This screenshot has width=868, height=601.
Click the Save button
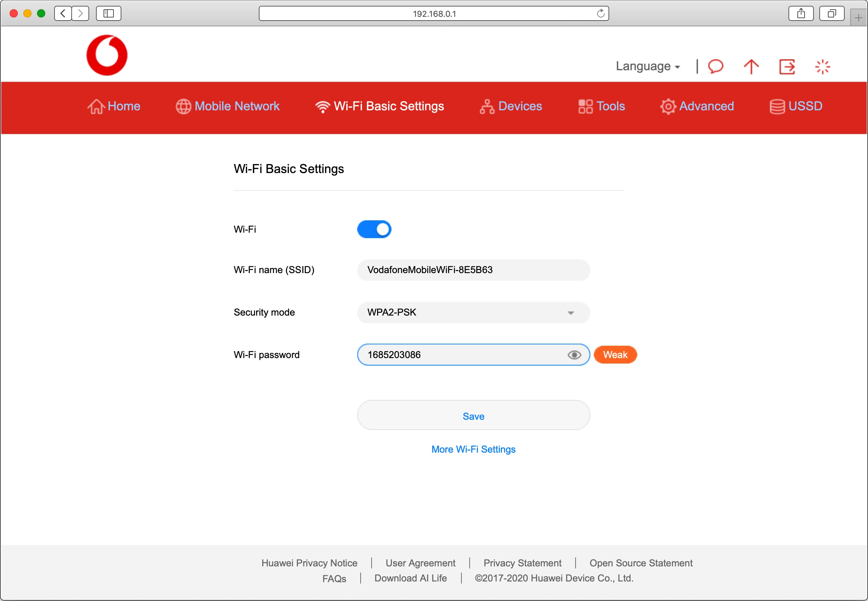point(473,416)
